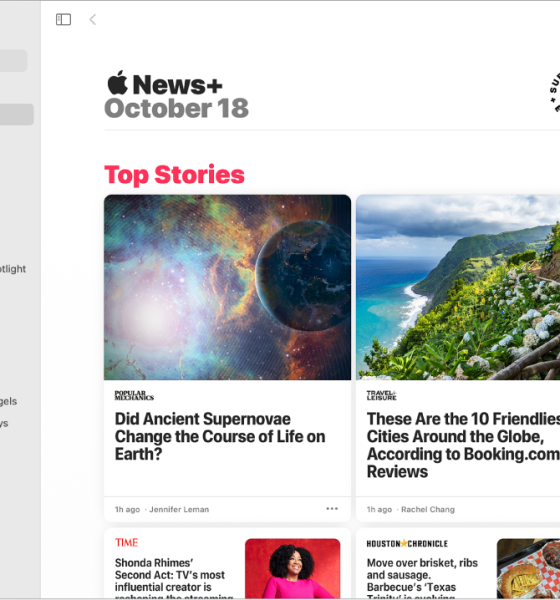The width and height of the screenshot is (560, 600).
Task: Click the sidebar search field
Action: tap(13, 60)
